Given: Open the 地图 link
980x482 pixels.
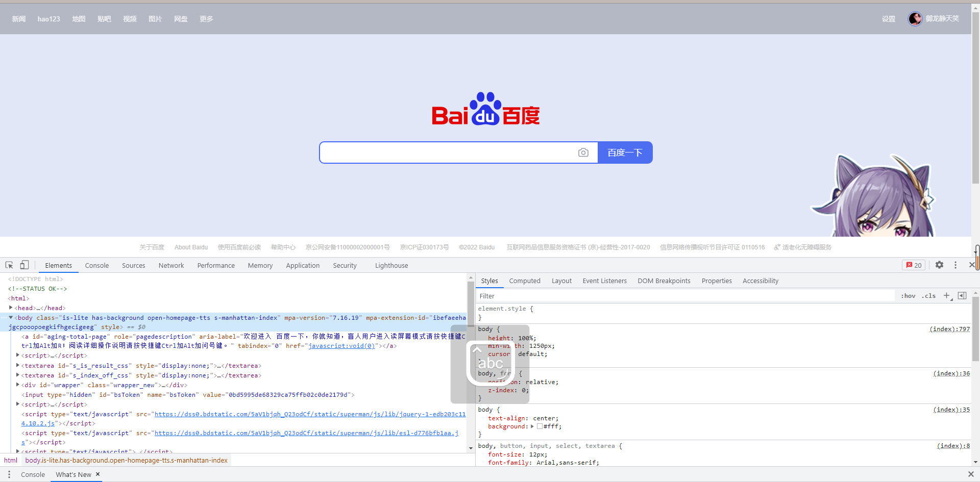Looking at the screenshot, I should tap(79, 19).
